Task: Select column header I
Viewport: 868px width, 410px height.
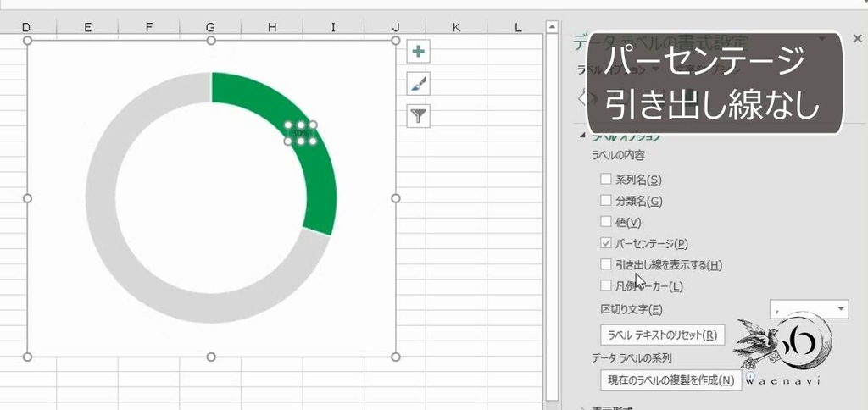Action: point(333,27)
